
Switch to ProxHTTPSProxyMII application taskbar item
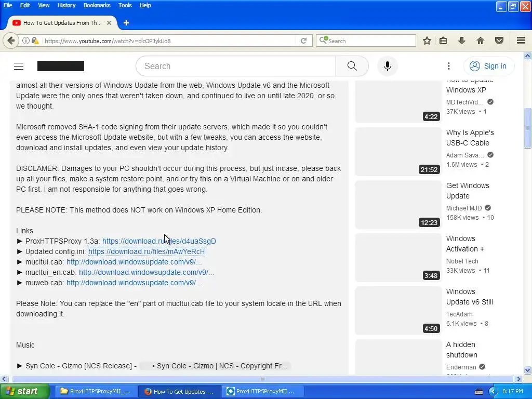click(x=262, y=391)
